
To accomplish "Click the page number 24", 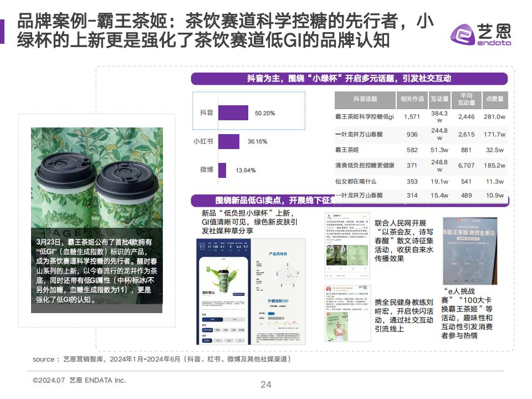I will point(266,385).
